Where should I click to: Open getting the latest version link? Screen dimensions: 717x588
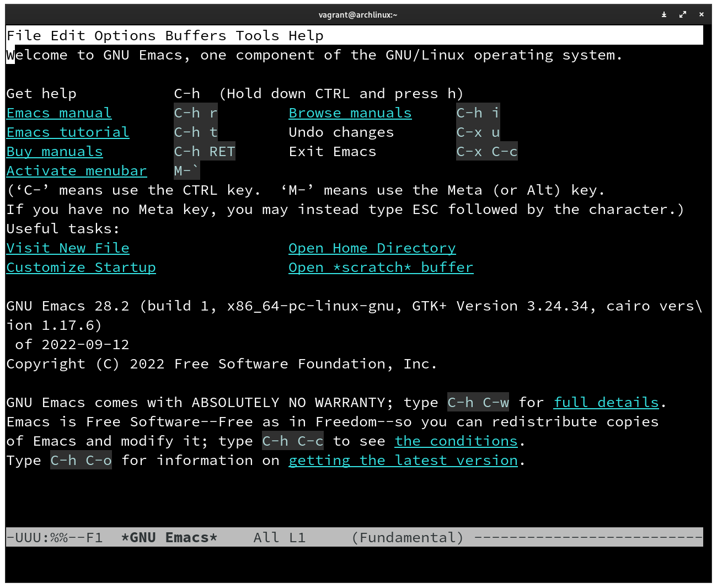tap(403, 461)
